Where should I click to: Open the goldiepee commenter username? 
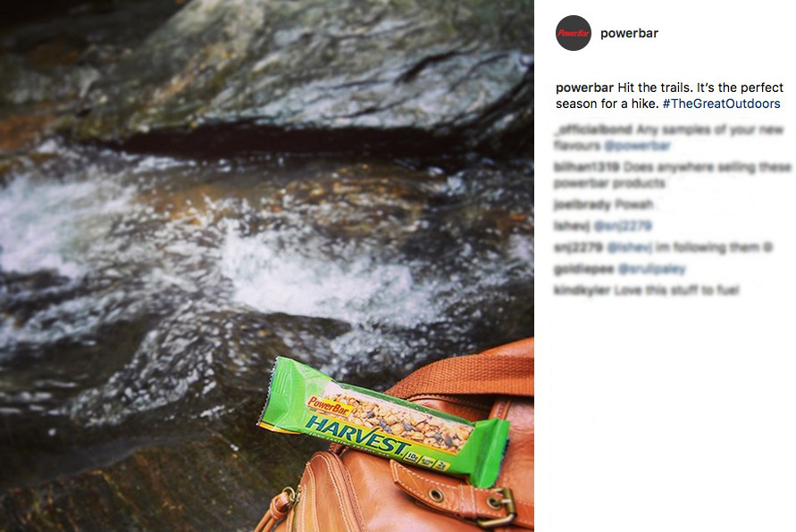pyautogui.click(x=583, y=269)
